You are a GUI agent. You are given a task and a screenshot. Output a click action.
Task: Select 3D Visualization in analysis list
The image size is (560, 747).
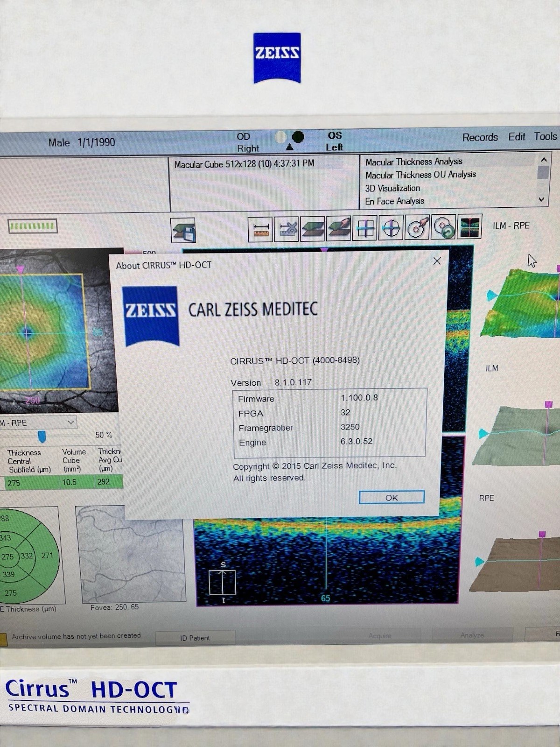[x=392, y=188]
